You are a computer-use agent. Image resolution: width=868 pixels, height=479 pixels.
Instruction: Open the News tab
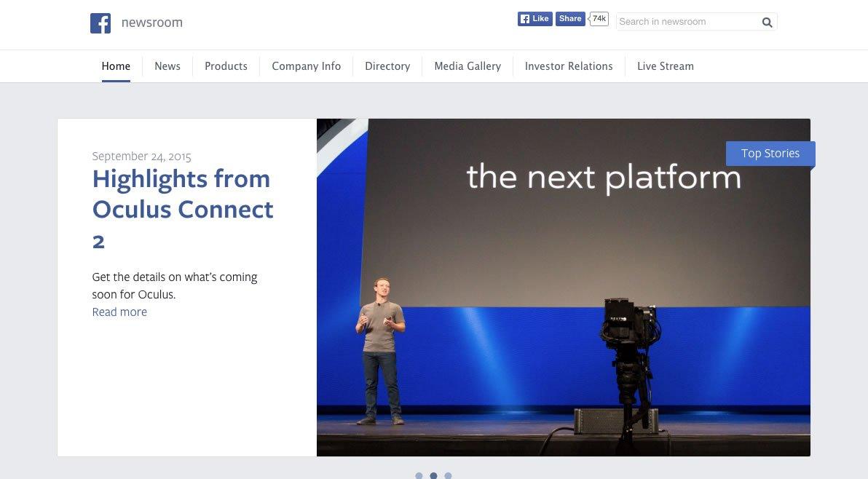[167, 66]
